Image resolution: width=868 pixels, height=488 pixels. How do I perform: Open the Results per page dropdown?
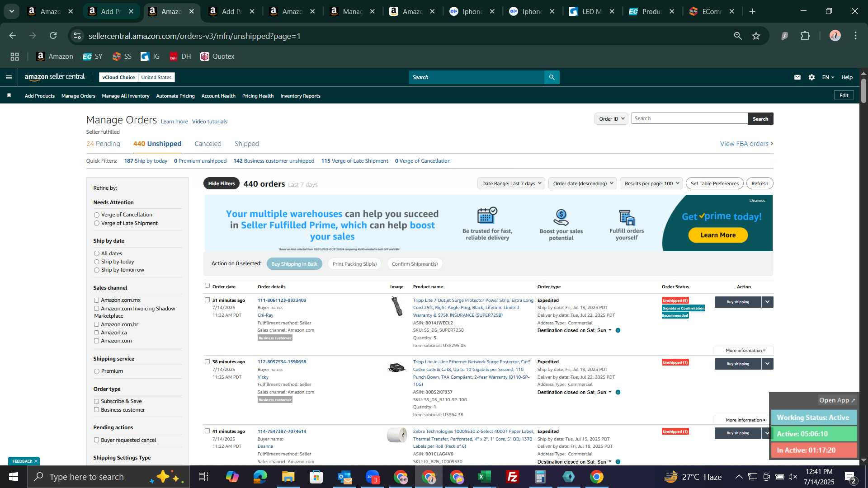[x=651, y=183]
